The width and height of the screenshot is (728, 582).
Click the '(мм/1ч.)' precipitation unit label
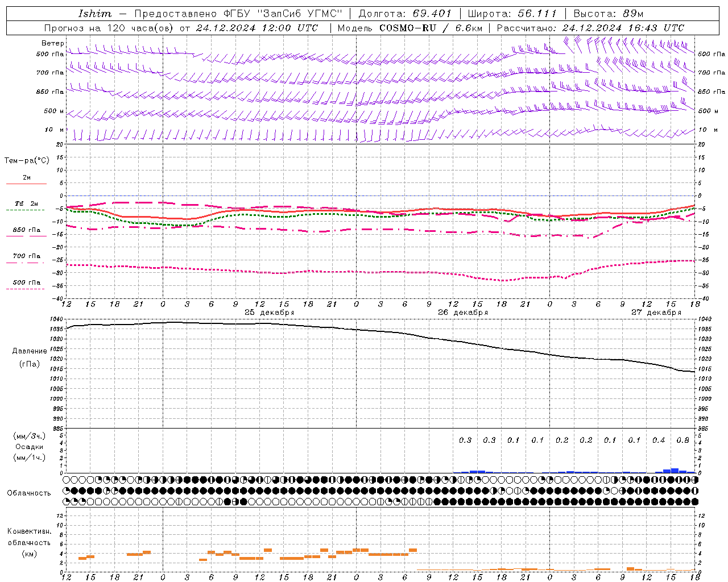pos(30,458)
